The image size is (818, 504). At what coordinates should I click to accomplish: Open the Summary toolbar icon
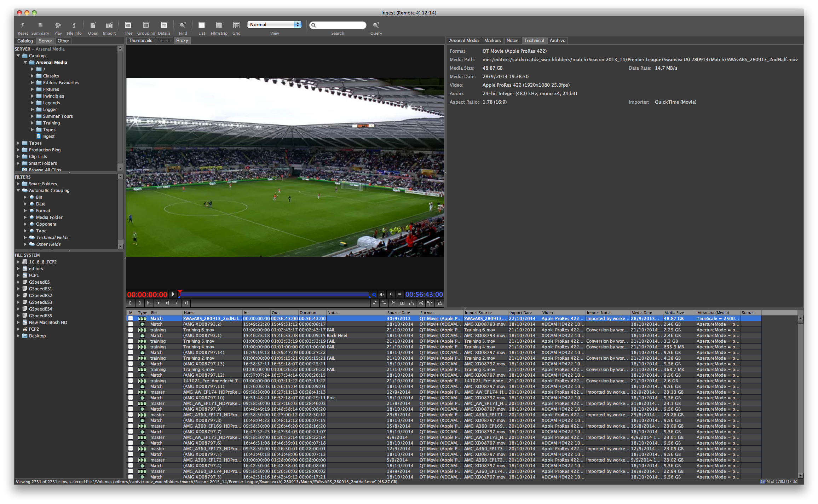(40, 25)
